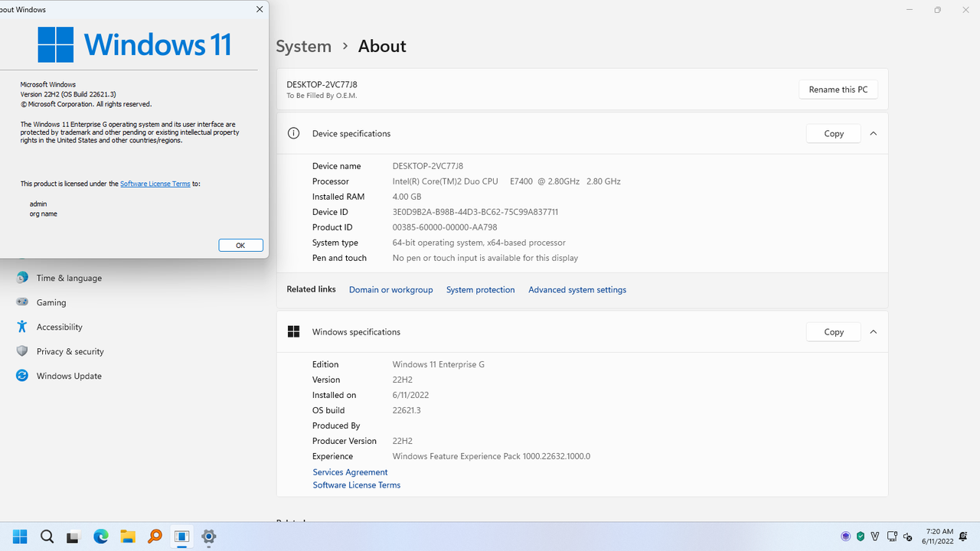Click 'To Be Filled By O.E.M.' text
This screenshot has height=551, width=980.
click(322, 96)
